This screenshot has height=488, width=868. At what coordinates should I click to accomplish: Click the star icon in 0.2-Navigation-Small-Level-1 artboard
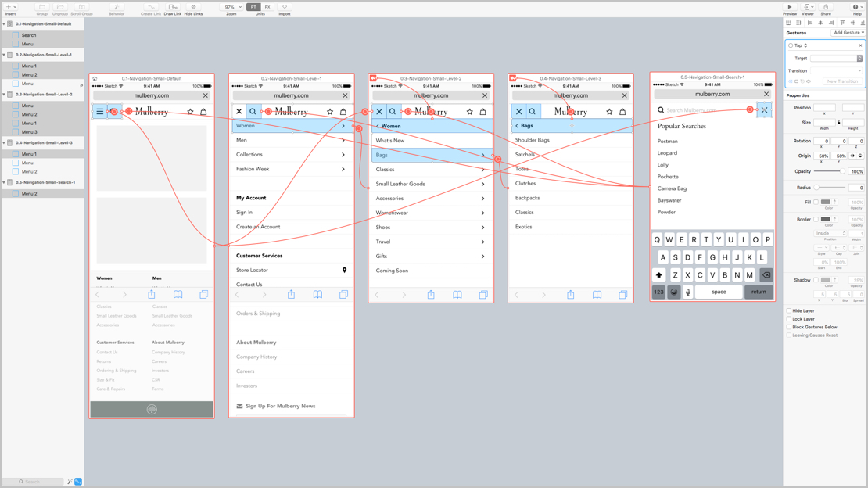coord(330,111)
